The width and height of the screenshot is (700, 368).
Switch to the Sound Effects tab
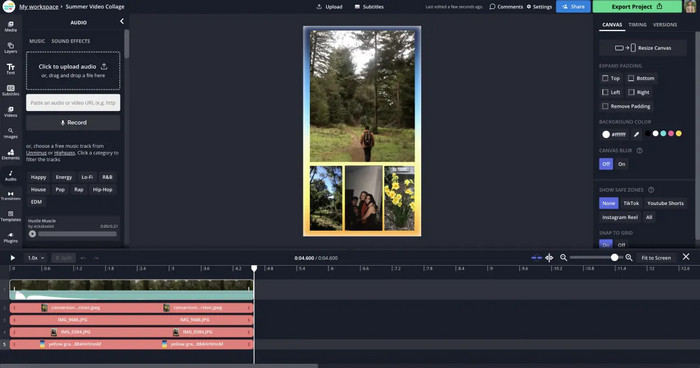coord(71,41)
